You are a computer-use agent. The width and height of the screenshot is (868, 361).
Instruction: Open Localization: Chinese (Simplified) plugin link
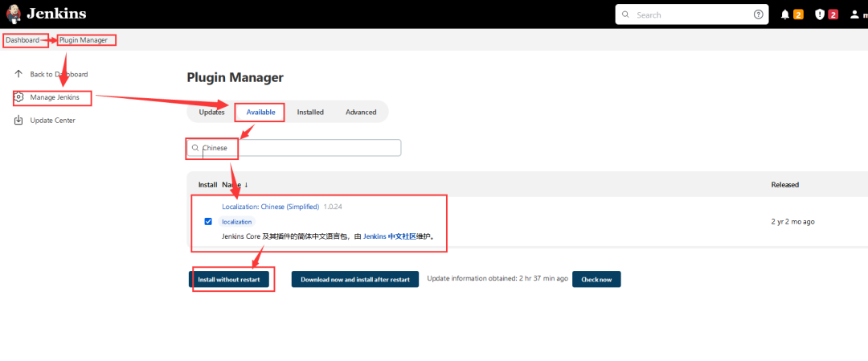(271, 207)
